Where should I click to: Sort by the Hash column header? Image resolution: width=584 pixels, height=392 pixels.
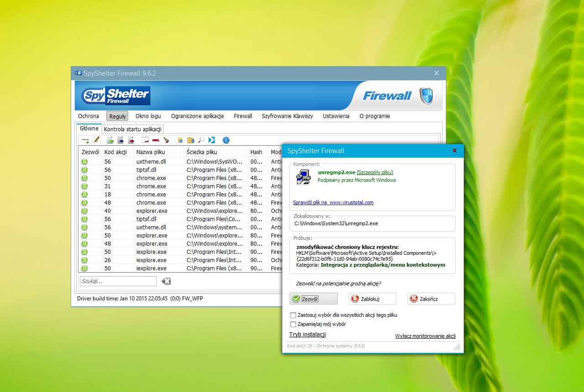pyautogui.click(x=258, y=152)
